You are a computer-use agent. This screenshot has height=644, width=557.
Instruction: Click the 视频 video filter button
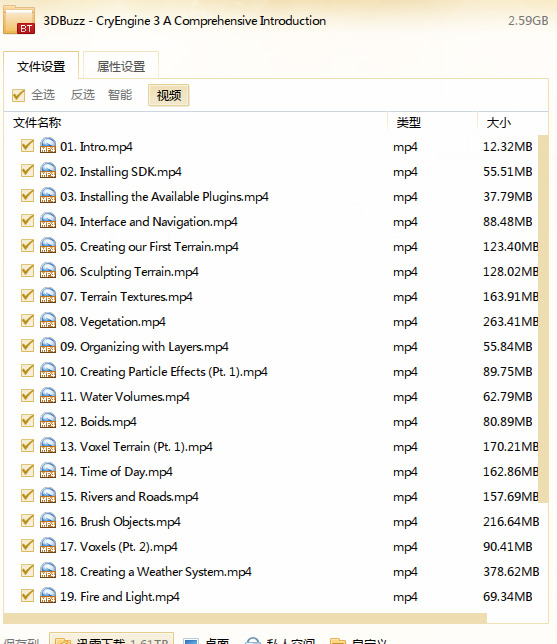tap(169, 95)
